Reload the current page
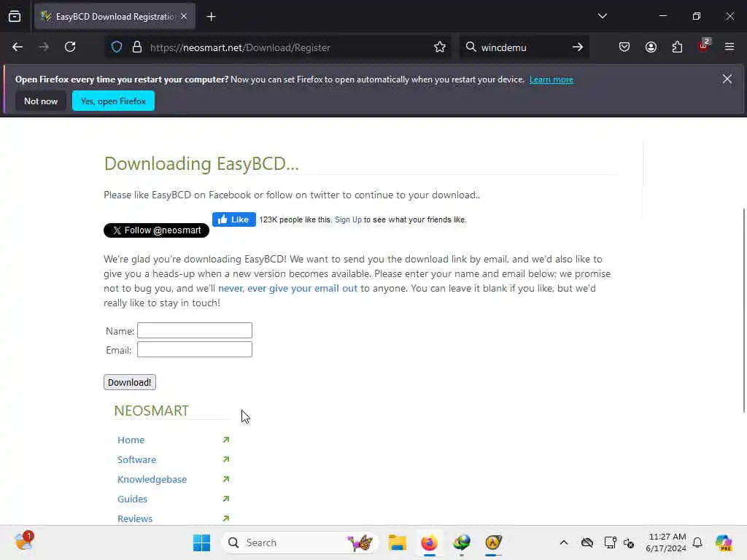 pos(70,47)
